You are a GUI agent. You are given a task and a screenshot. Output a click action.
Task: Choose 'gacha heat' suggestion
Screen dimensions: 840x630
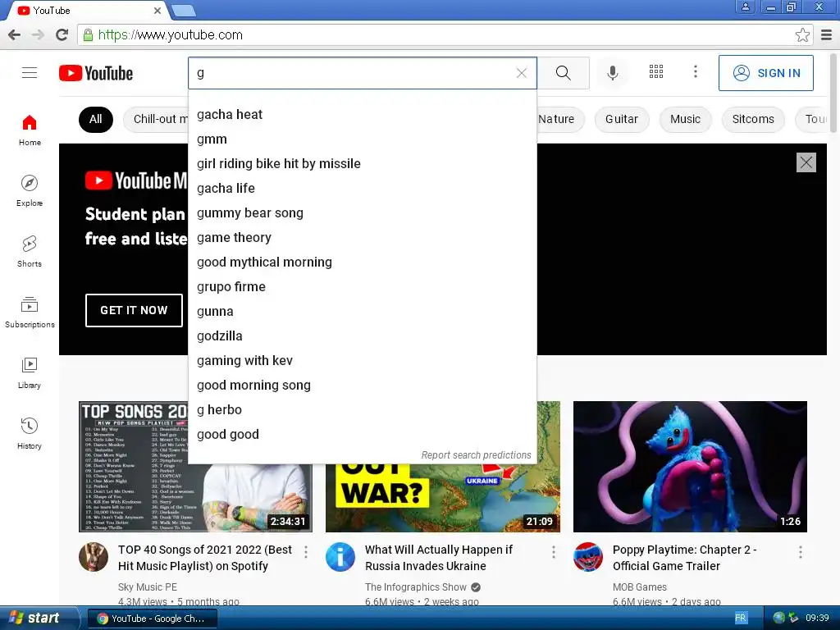pyautogui.click(x=362, y=115)
